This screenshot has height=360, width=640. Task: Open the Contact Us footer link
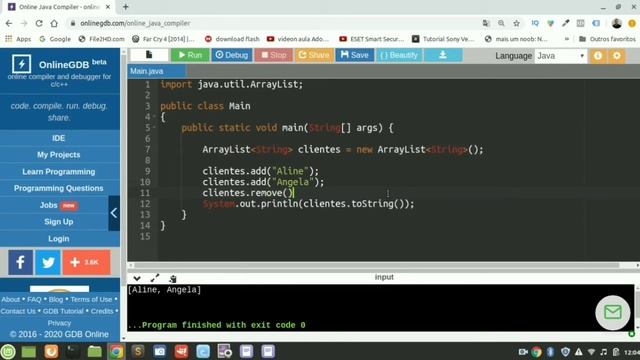pyautogui.click(x=18, y=311)
